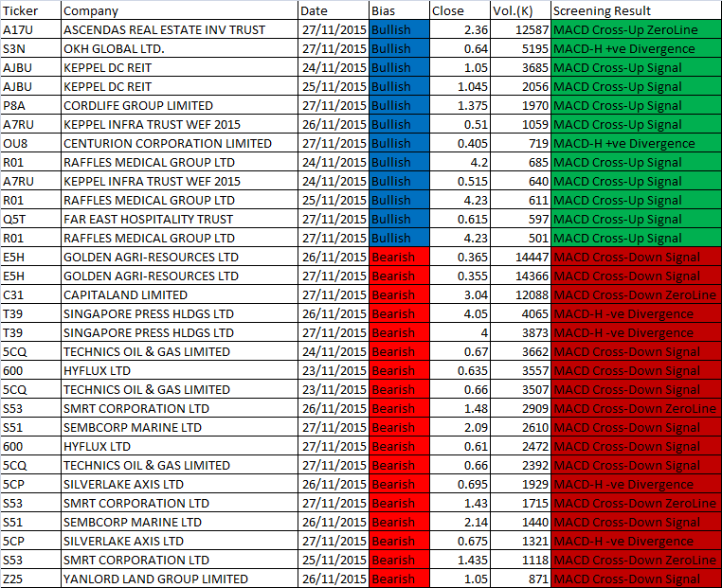Select ticker cell Z25
The width and height of the screenshot is (722, 588).
click(30, 579)
